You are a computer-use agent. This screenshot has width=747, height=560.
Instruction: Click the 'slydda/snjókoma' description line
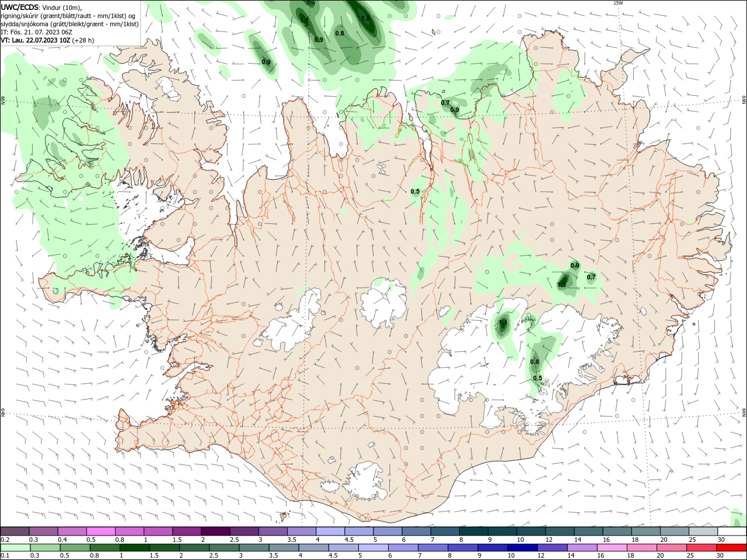coord(69,24)
